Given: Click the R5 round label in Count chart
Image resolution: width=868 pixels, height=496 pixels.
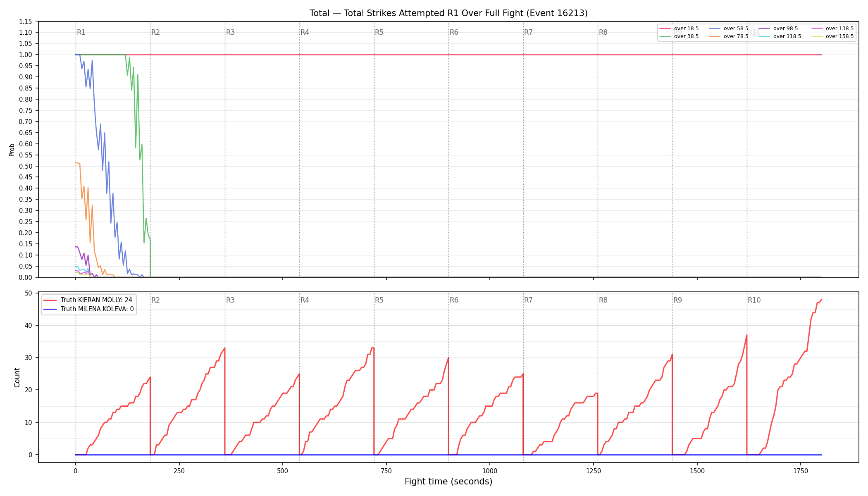Looking at the screenshot, I should pyautogui.click(x=379, y=300).
